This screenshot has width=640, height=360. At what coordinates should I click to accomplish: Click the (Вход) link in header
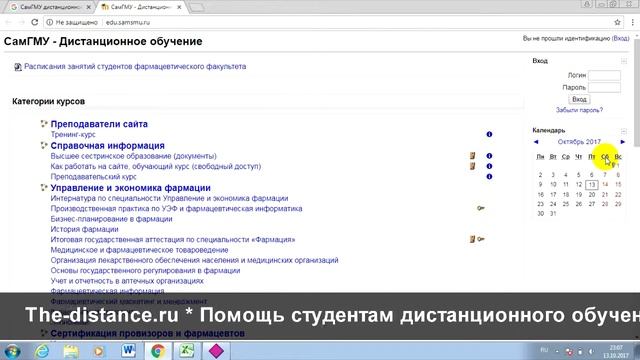[x=620, y=38]
